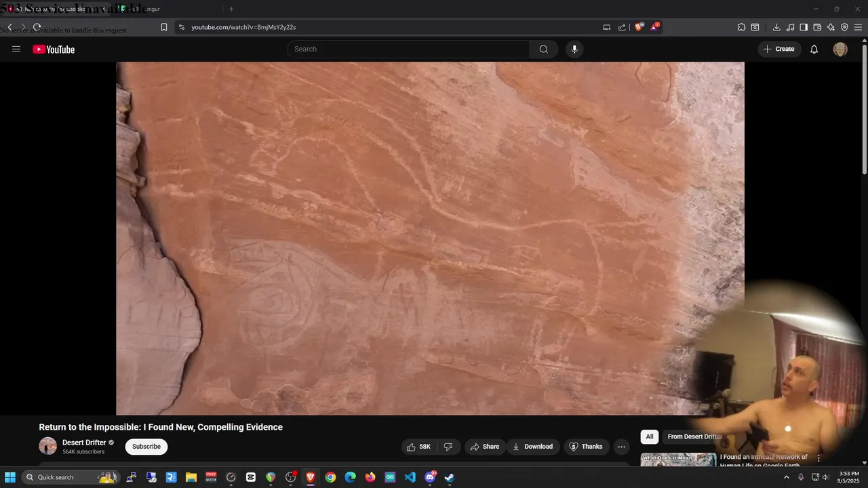Open Microsoft Edge from taskbar
Viewport: 868px width, 488px height.
point(350,477)
